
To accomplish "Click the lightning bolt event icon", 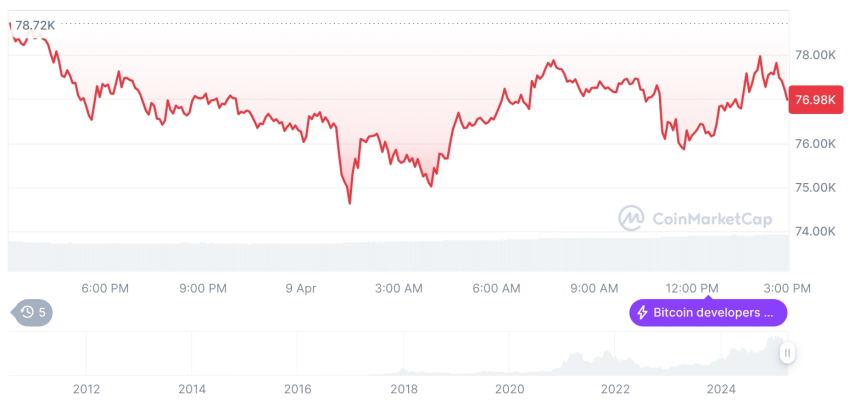I will pyautogui.click(x=642, y=313).
